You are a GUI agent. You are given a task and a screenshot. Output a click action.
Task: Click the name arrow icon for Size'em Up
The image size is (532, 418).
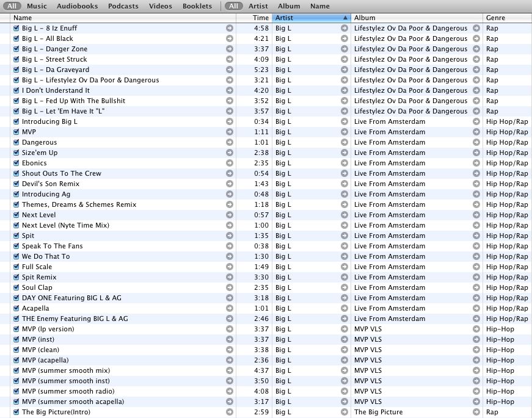[x=230, y=153]
